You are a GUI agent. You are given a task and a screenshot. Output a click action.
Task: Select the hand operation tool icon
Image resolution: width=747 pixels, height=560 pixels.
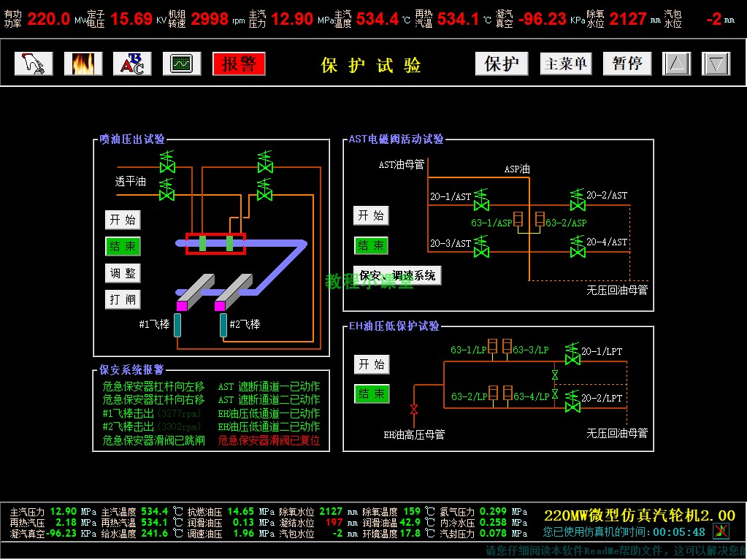coord(33,63)
